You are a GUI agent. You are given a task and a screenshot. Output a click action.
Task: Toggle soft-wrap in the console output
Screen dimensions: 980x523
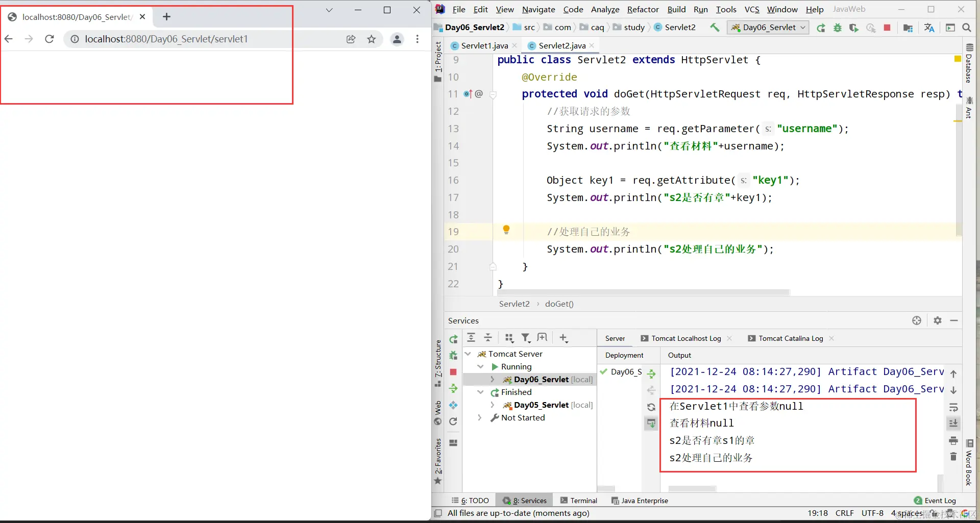tap(953, 407)
